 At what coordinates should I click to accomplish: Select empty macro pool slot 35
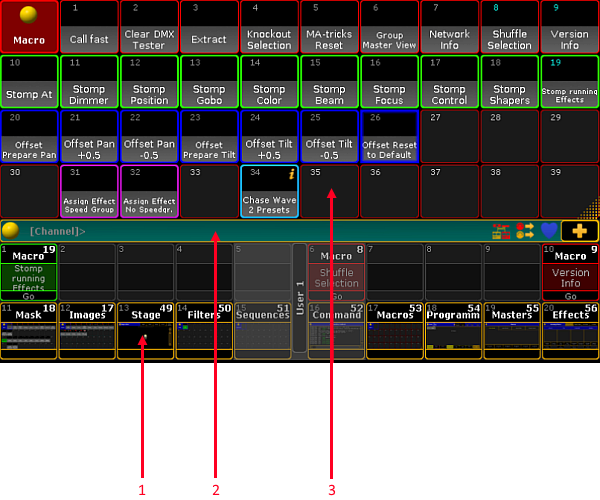click(x=329, y=191)
